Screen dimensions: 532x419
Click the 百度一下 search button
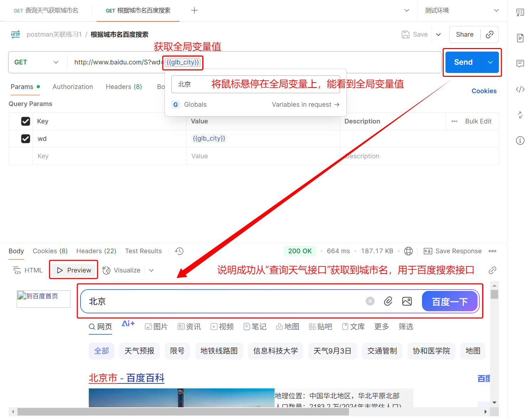click(x=450, y=302)
